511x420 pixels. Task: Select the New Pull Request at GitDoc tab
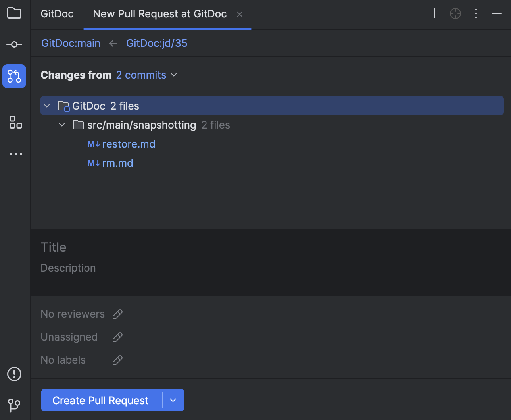[159, 14]
